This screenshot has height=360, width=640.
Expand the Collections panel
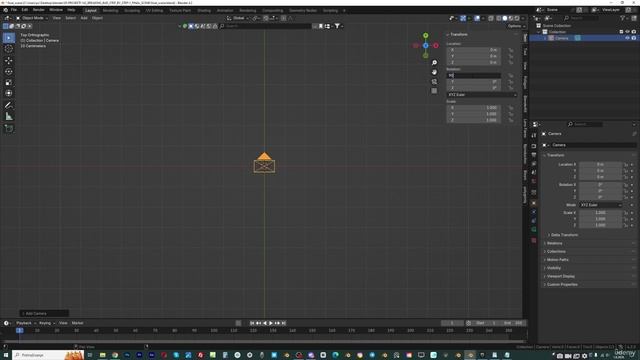(x=556, y=251)
